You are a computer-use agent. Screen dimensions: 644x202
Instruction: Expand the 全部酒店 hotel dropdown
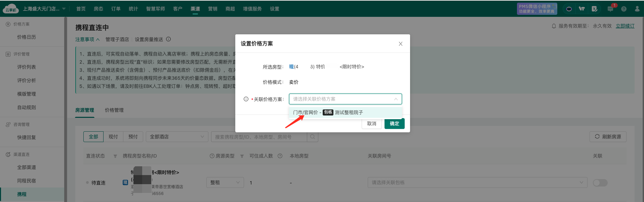[x=177, y=137]
